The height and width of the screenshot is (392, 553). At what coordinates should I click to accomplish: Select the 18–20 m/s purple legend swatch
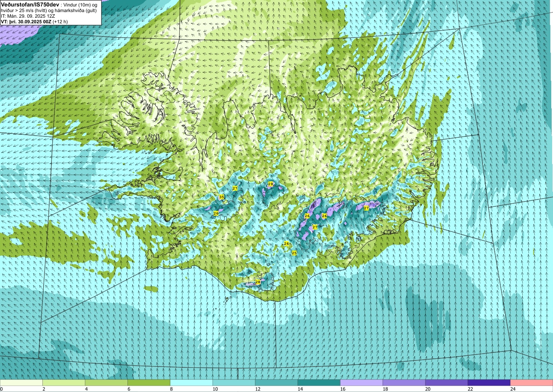(x=404, y=383)
